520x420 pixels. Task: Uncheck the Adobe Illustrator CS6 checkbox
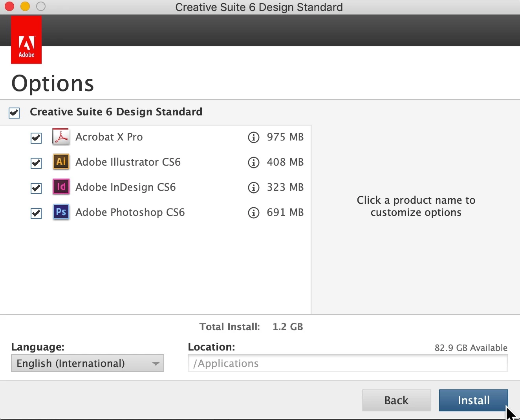tap(36, 163)
